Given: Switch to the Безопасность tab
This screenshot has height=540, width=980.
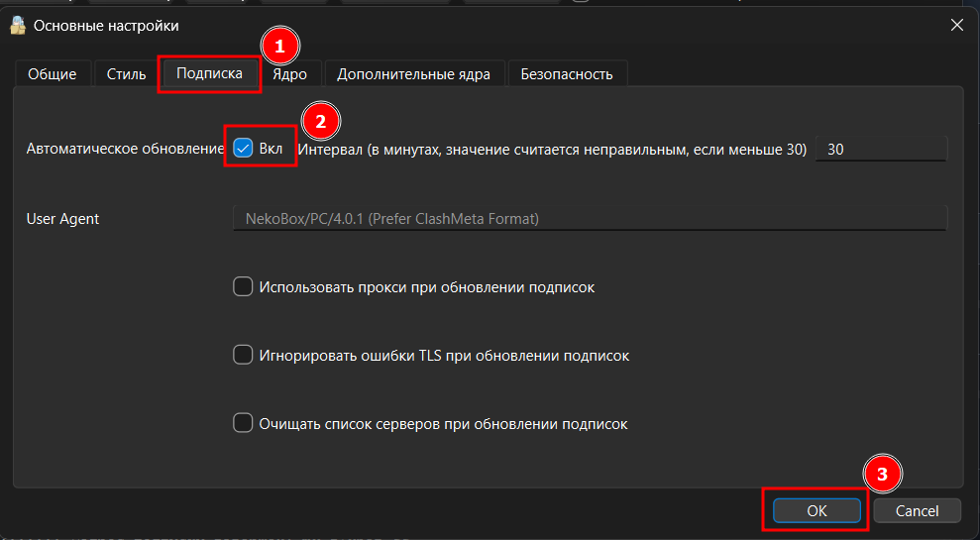Looking at the screenshot, I should point(567,73).
